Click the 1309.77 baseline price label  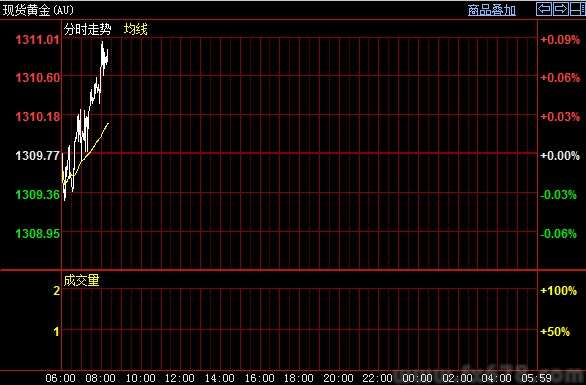[x=37, y=155]
